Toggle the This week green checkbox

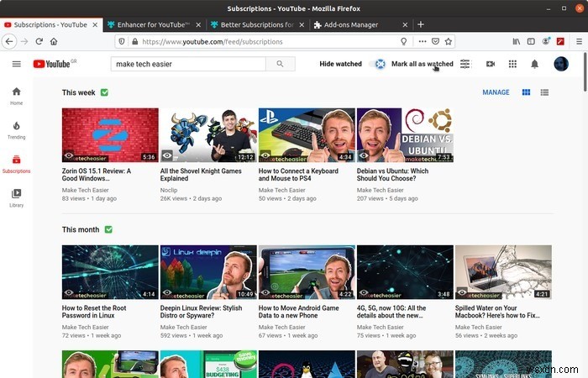tap(105, 92)
